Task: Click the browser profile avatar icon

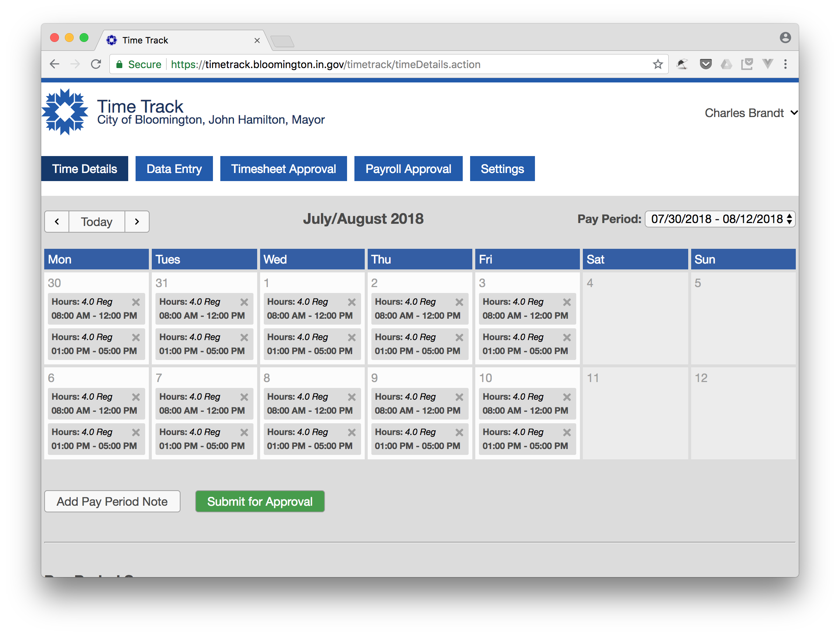Action: (785, 38)
